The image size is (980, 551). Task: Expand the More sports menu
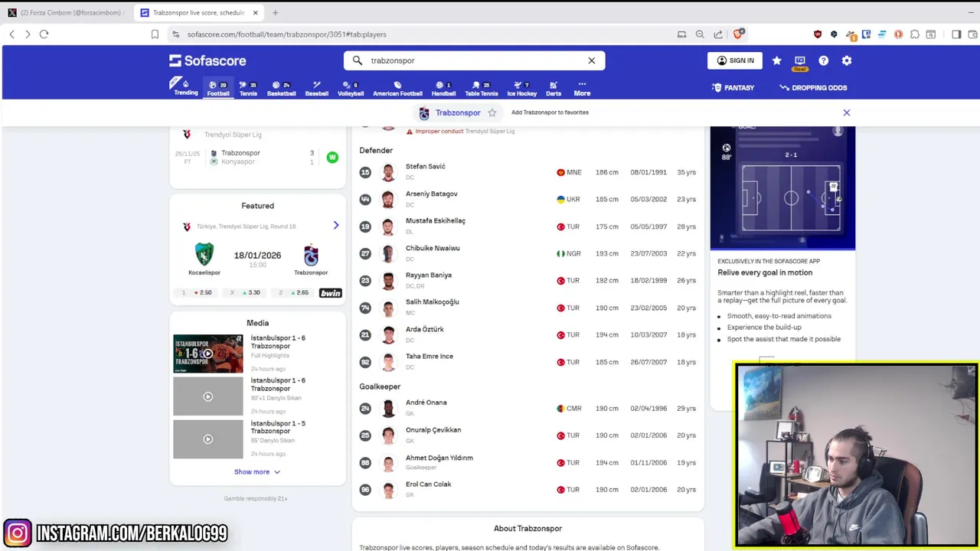[x=582, y=88]
